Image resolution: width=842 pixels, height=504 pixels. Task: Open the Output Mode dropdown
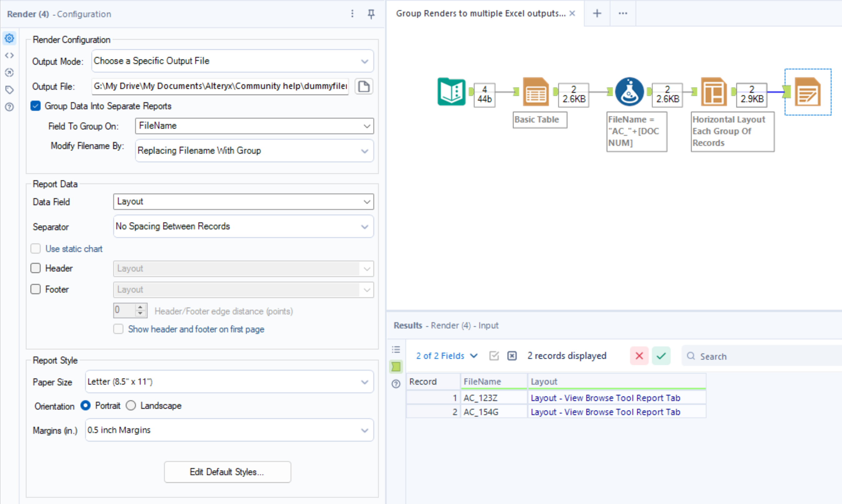click(232, 61)
